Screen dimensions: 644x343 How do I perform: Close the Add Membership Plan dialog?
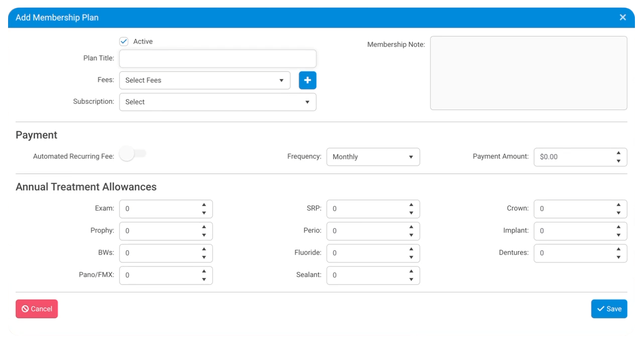(x=623, y=17)
